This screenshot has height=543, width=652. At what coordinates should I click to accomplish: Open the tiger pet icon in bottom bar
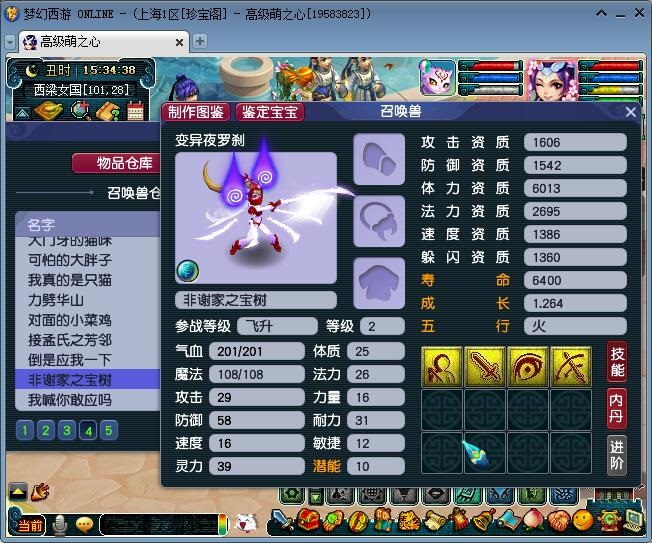coord(410,521)
